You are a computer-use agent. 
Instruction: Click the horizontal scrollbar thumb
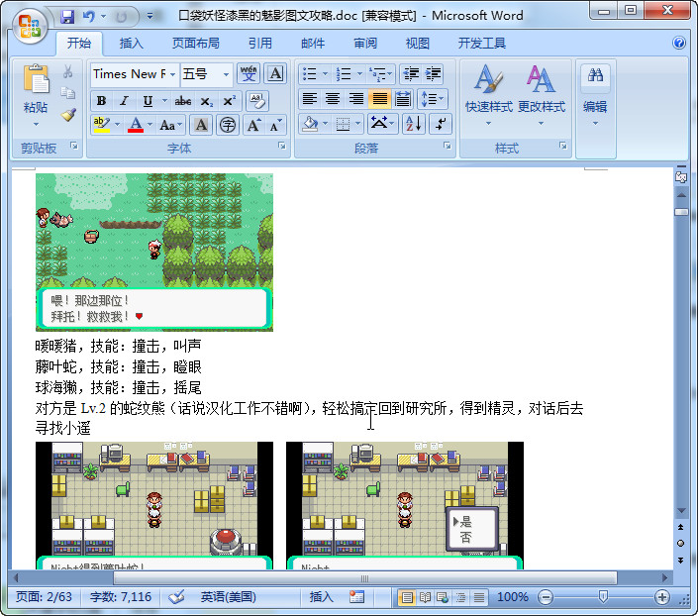(x=365, y=578)
